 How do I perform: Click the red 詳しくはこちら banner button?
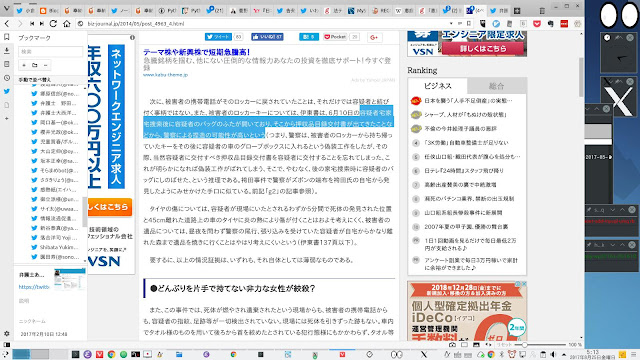(x=483, y=49)
